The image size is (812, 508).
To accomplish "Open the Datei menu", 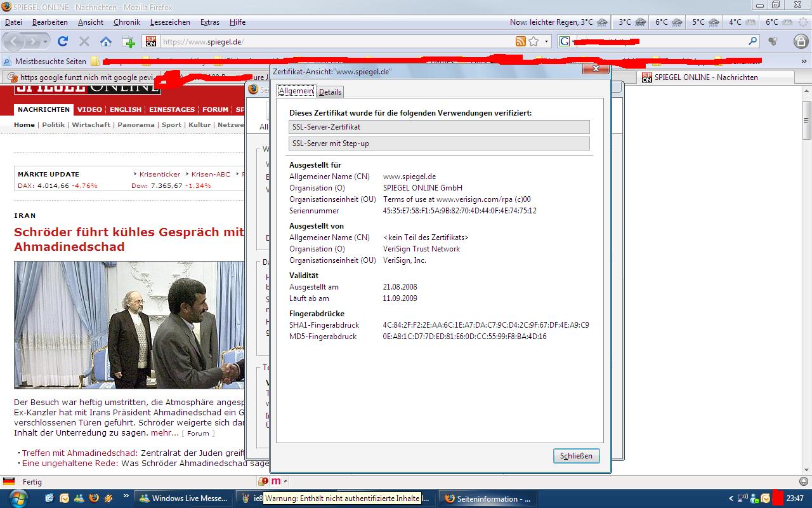I will (13, 22).
